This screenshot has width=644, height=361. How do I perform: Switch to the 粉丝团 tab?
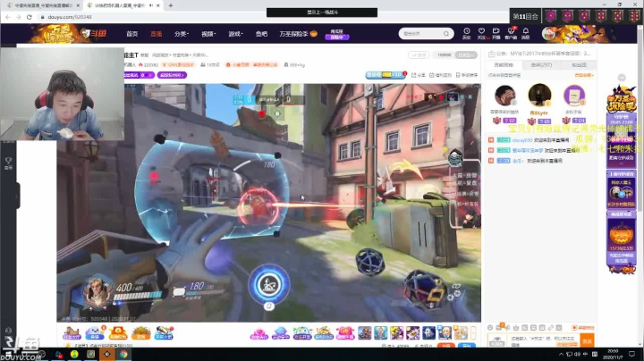tap(579, 65)
